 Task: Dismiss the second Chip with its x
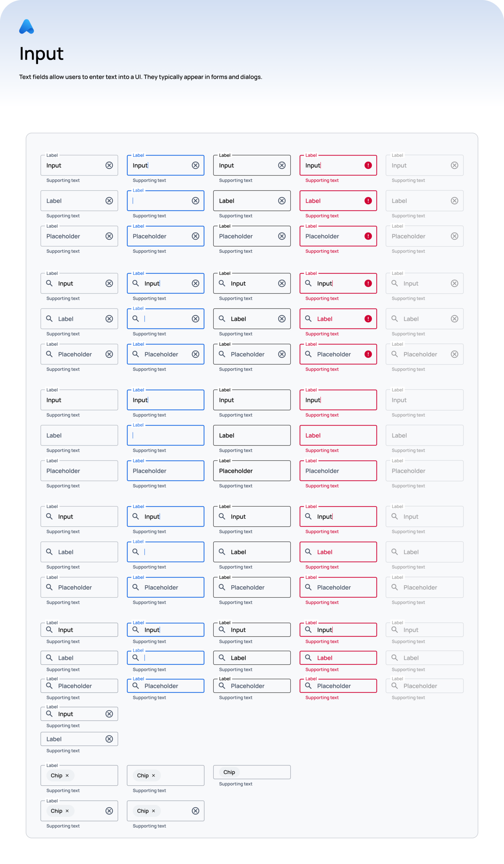click(154, 775)
